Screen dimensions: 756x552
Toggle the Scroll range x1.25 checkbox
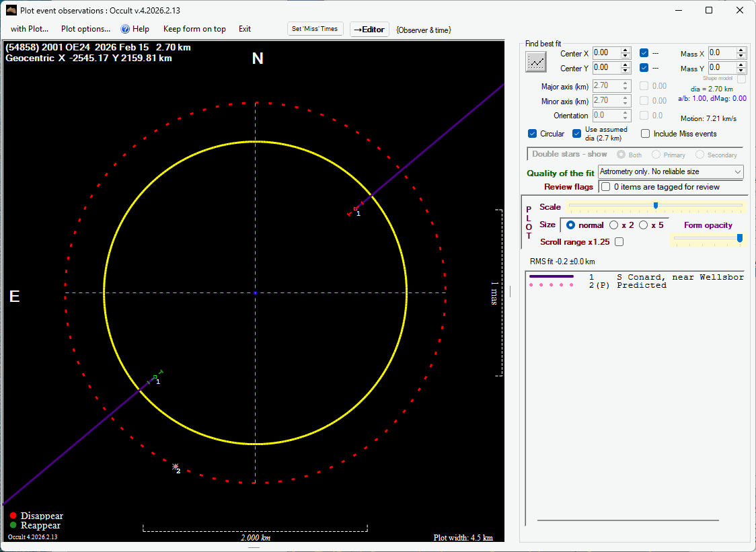point(619,241)
